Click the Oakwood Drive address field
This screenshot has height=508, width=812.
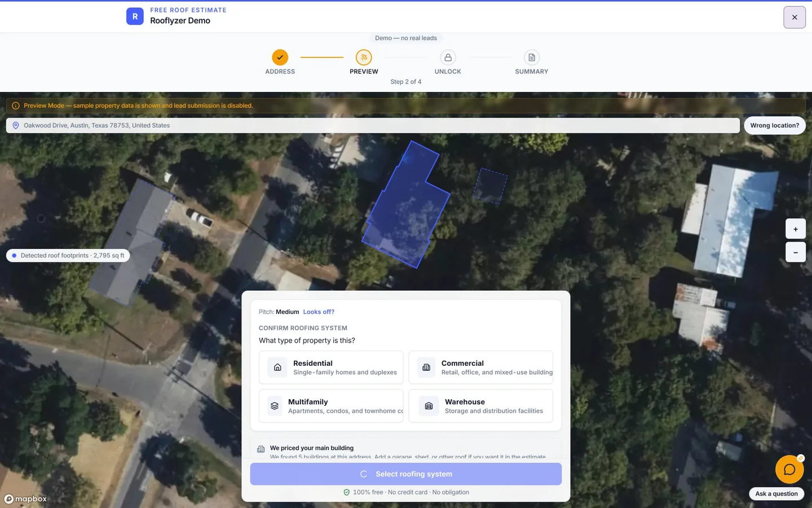[373, 125]
